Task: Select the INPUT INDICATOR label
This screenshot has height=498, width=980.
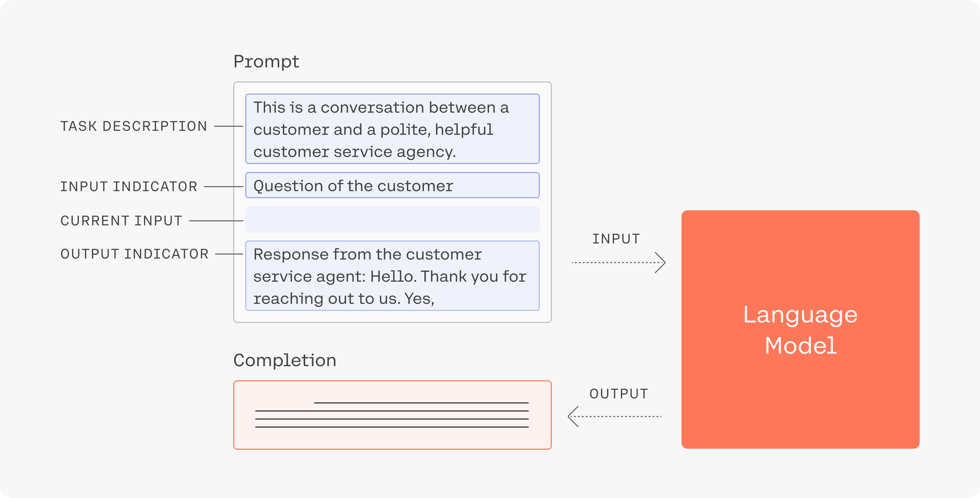Action: pos(129,187)
